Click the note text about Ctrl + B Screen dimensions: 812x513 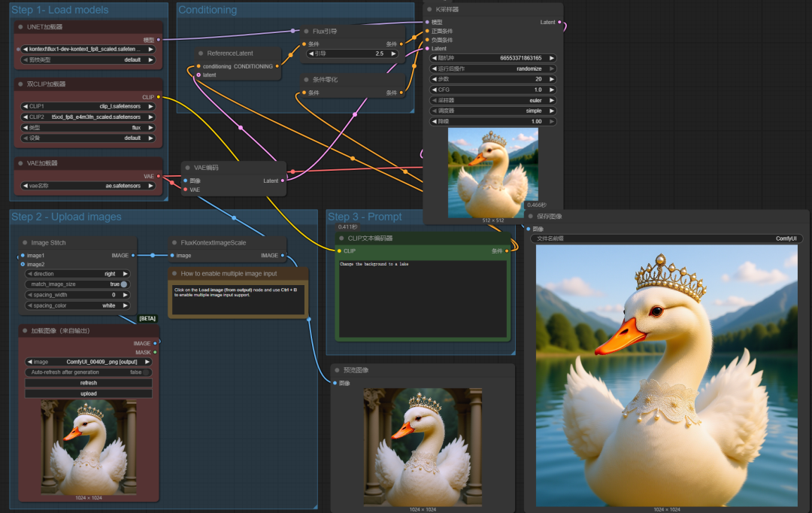(235, 293)
